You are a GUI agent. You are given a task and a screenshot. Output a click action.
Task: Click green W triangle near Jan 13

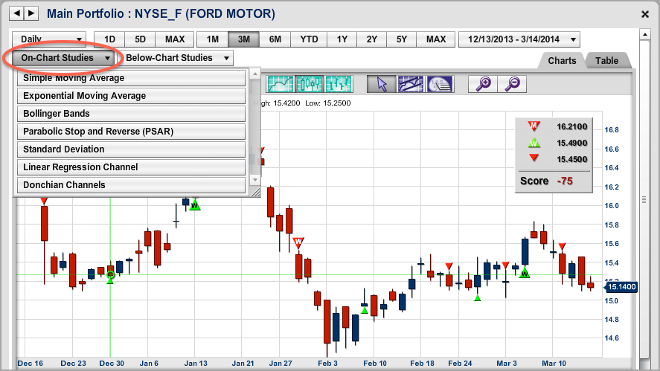tap(194, 206)
